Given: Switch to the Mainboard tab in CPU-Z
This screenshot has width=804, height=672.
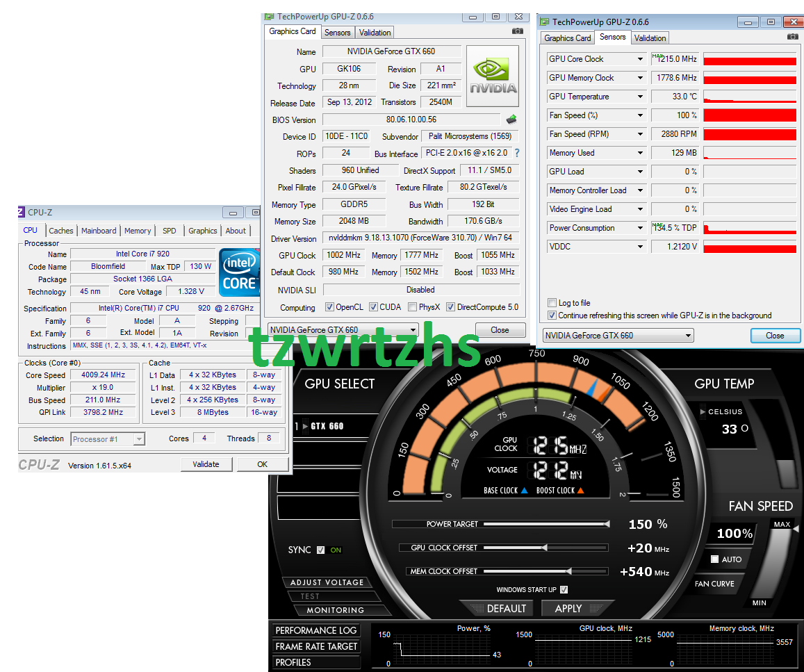Looking at the screenshot, I should [x=99, y=231].
